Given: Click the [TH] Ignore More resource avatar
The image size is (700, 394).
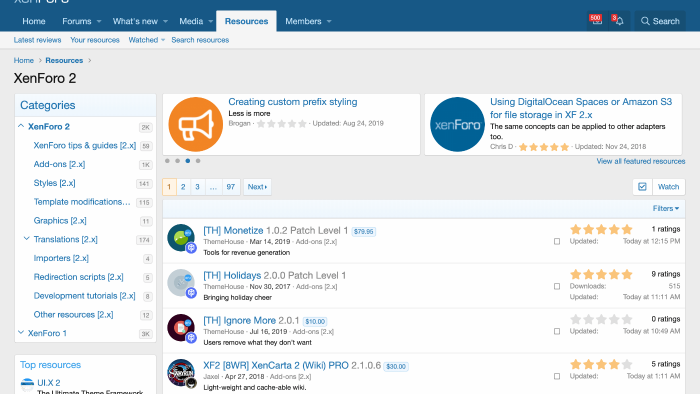Looking at the screenshot, I should pos(181,328).
